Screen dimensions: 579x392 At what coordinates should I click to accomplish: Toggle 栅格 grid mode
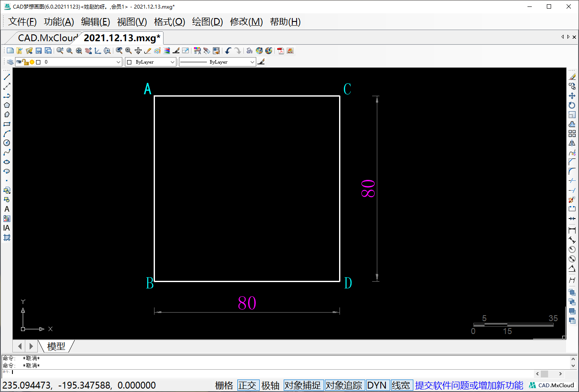coord(224,386)
